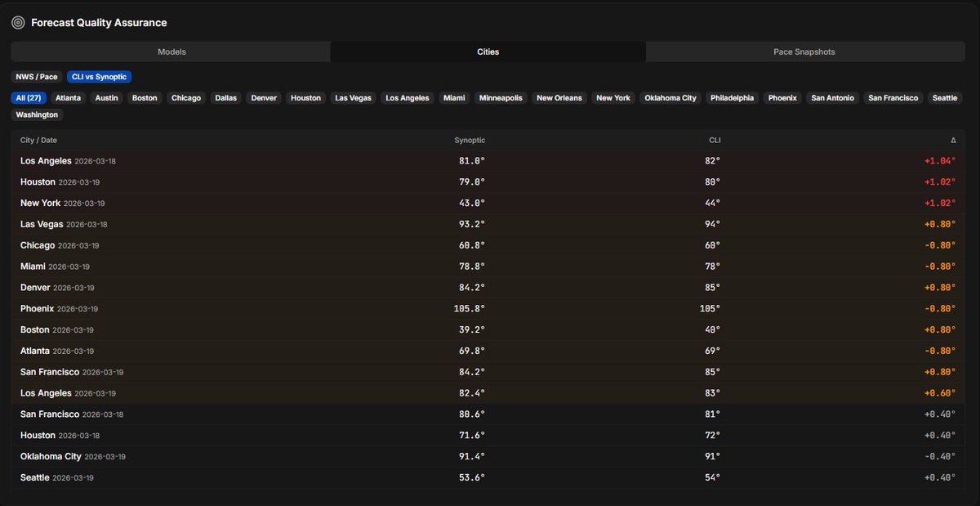980x506 pixels.
Task: Filter results by Miami
Action: (x=454, y=97)
